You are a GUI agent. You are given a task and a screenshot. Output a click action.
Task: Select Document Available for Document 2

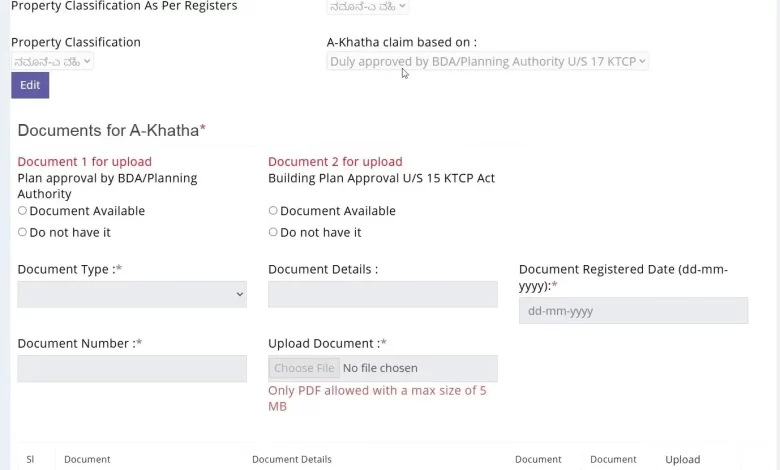pos(273,211)
